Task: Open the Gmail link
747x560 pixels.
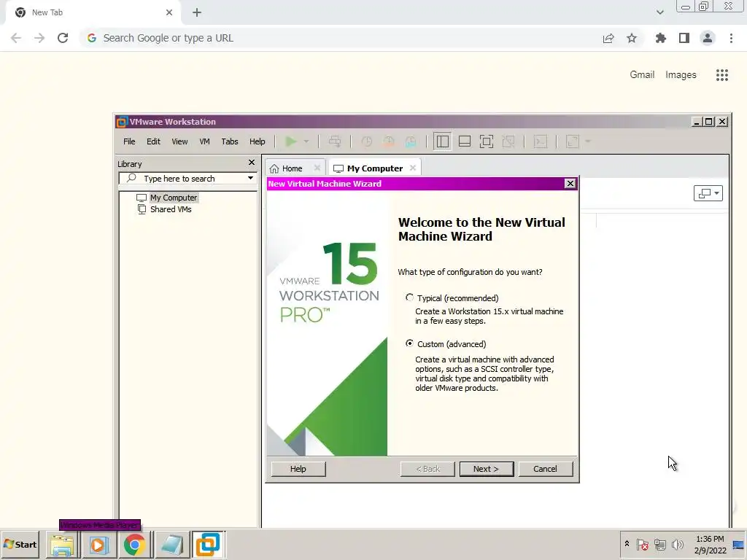Action: click(642, 75)
